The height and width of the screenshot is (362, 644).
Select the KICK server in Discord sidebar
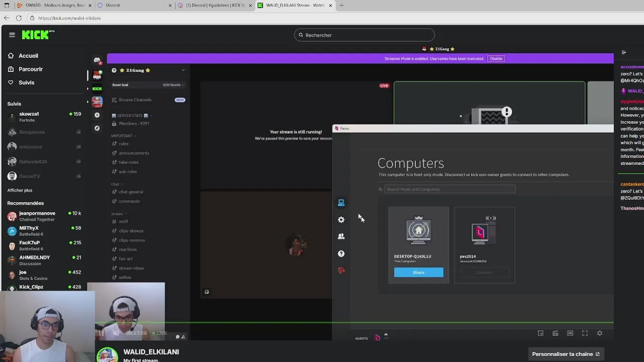pos(97,88)
